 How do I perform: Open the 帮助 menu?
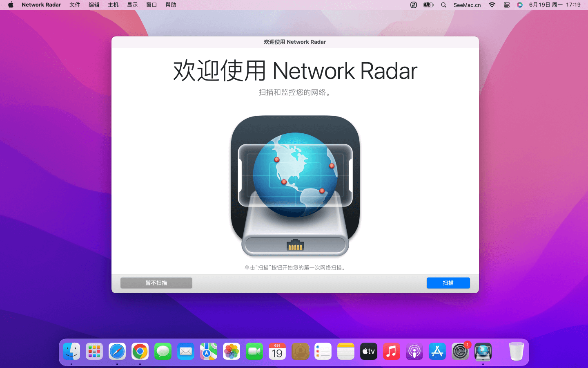pyautogui.click(x=171, y=5)
